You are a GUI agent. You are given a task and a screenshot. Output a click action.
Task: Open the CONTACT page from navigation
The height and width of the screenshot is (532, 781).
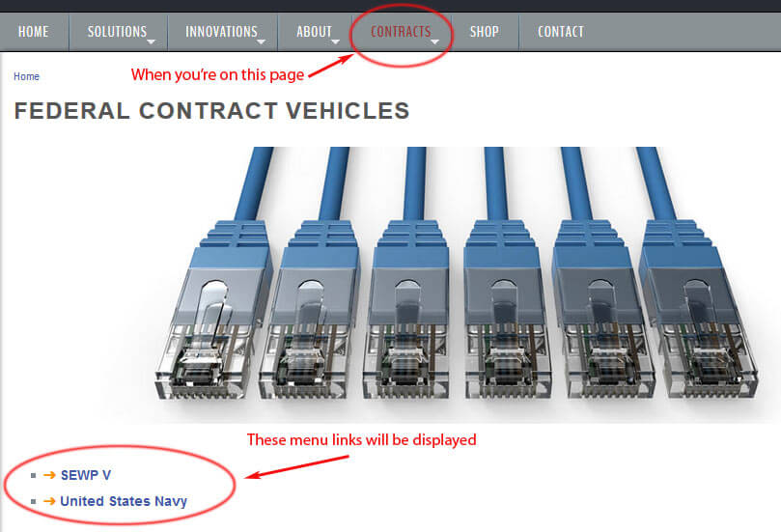[560, 32]
